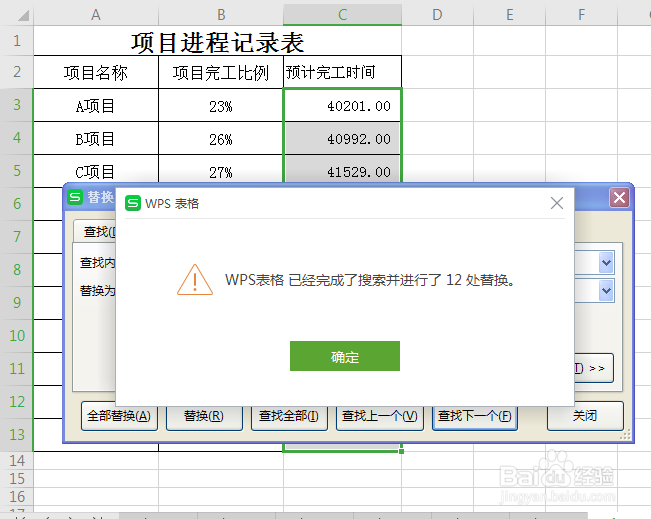Select the cell showing 27%
This screenshot has width=651, height=519.
click(221, 171)
